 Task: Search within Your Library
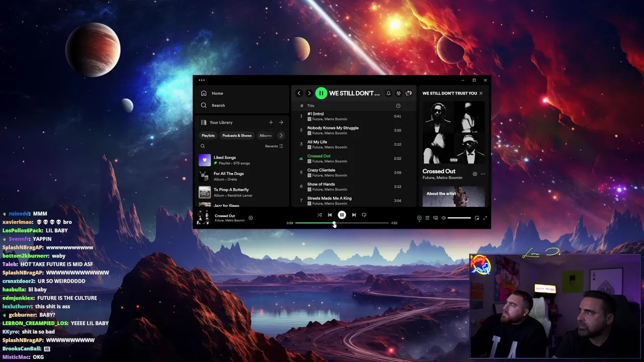pyautogui.click(x=203, y=146)
